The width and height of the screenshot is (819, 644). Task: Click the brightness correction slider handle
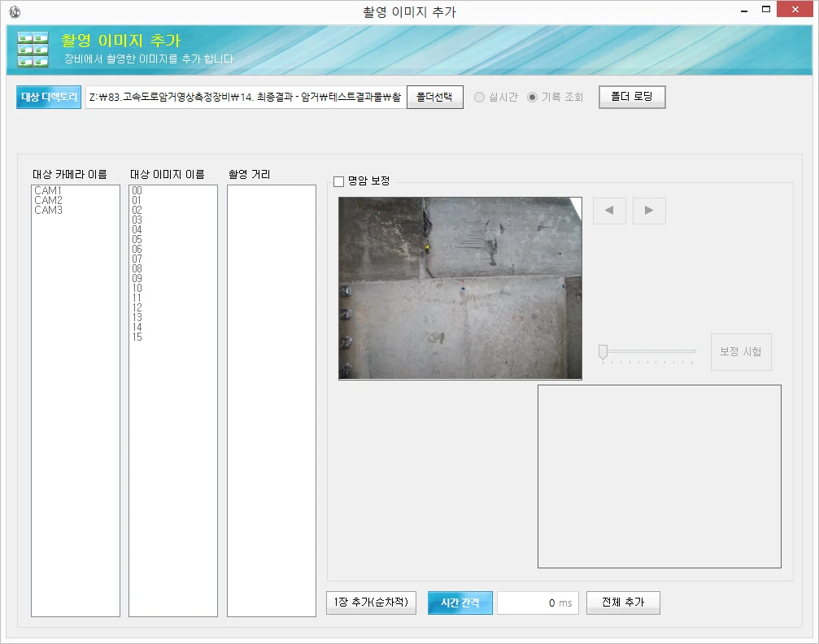tap(603, 352)
